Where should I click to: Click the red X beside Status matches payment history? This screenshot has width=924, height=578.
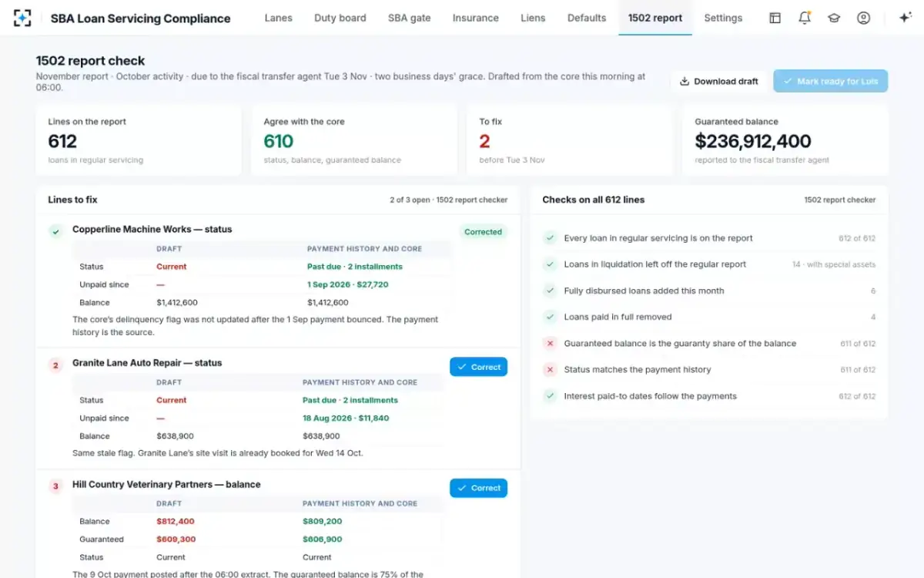(x=550, y=370)
